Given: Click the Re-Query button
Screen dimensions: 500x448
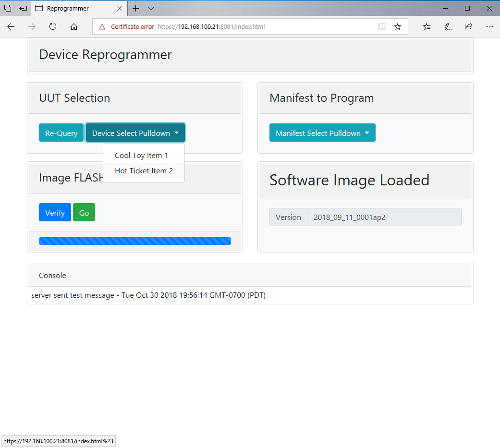Looking at the screenshot, I should click(61, 133).
